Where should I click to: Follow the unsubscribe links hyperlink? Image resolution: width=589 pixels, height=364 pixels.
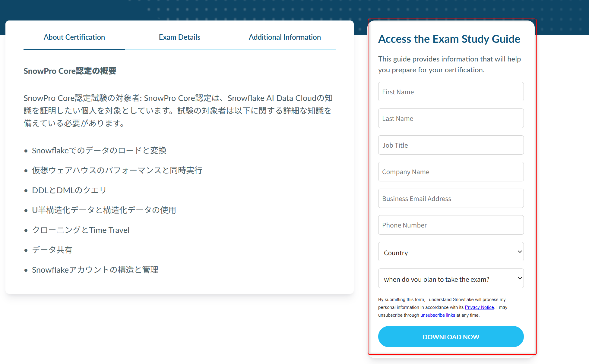438,315
